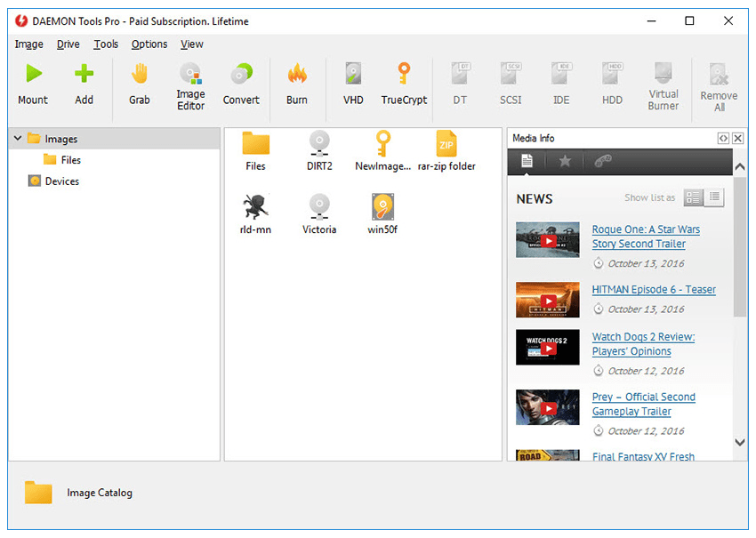756x538 pixels.
Task: Toggle Media Info panel float button
Action: coord(723,139)
